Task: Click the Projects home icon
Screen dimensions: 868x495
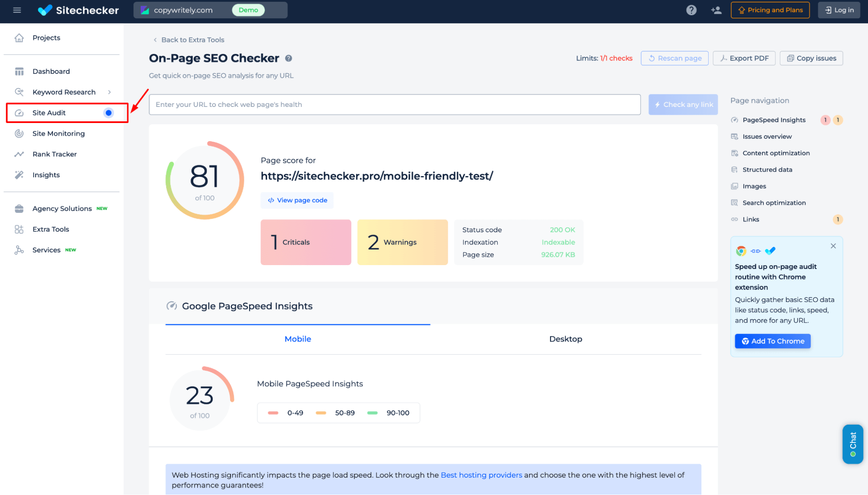Action: 19,38
